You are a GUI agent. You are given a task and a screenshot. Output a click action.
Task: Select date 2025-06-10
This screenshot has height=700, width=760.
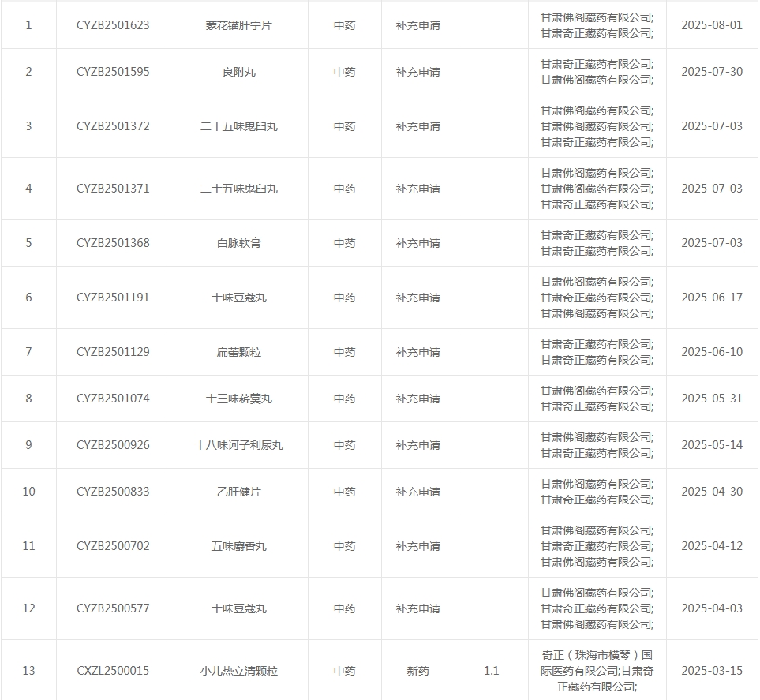point(712,352)
